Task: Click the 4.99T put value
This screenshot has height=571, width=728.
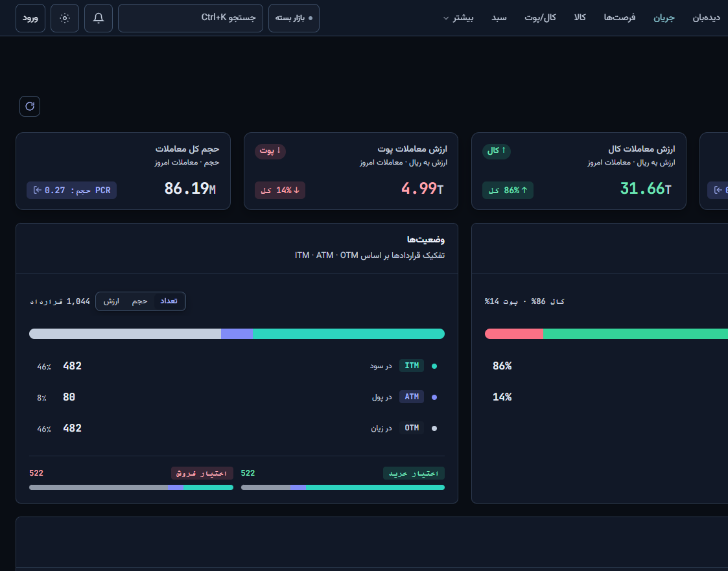Action: pyautogui.click(x=423, y=189)
